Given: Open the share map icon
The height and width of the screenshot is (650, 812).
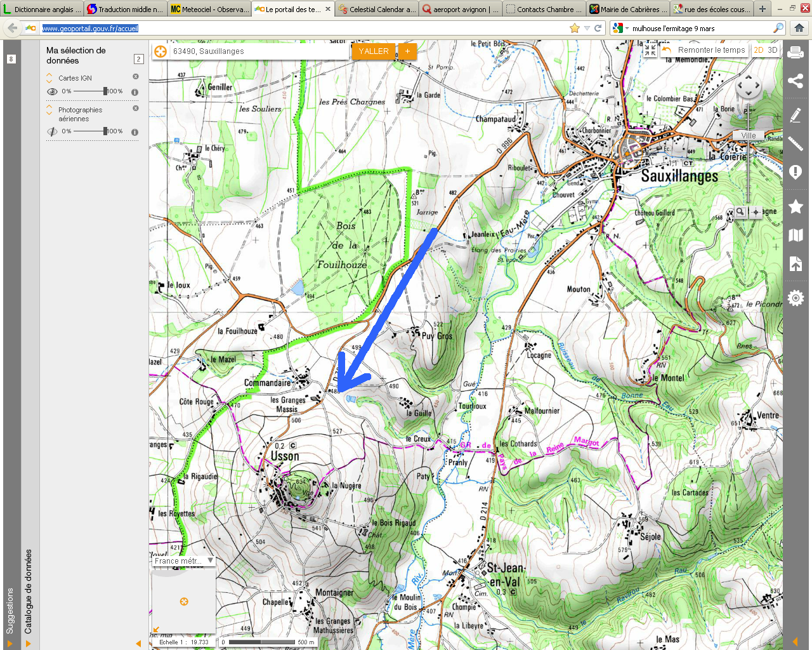Looking at the screenshot, I should click(796, 81).
